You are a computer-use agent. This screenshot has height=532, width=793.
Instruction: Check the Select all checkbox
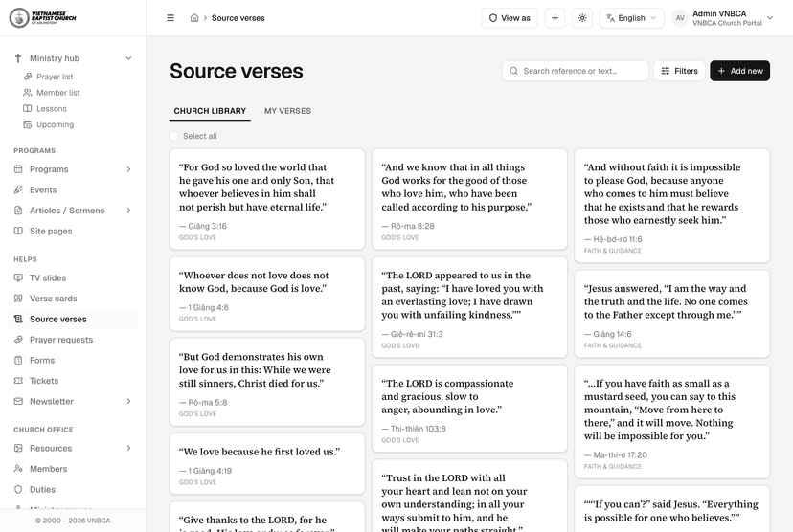[174, 136]
